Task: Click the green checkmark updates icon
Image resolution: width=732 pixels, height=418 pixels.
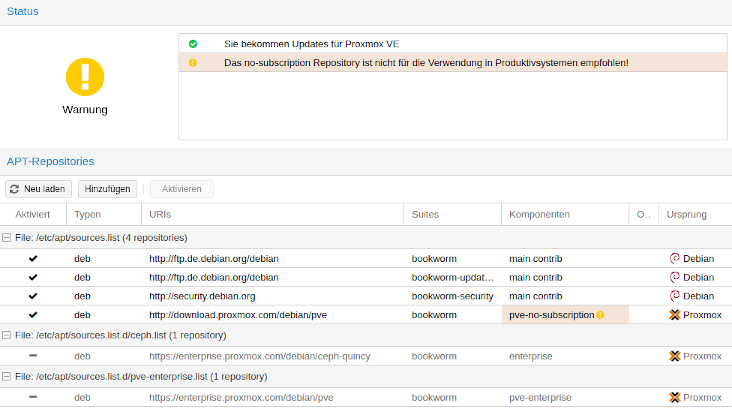Action: pyautogui.click(x=193, y=44)
